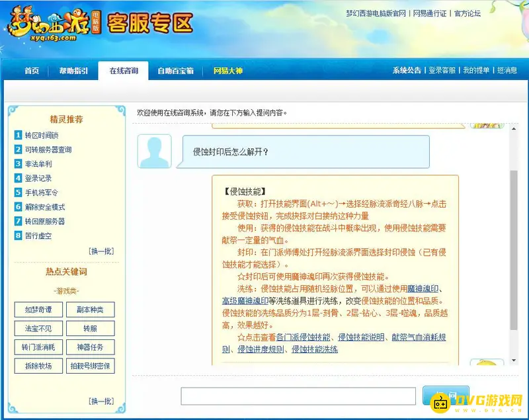The width and height of the screenshot is (529, 420).
Task: Click the 拍靓号绑密保 keyword button
Action: coord(91,366)
